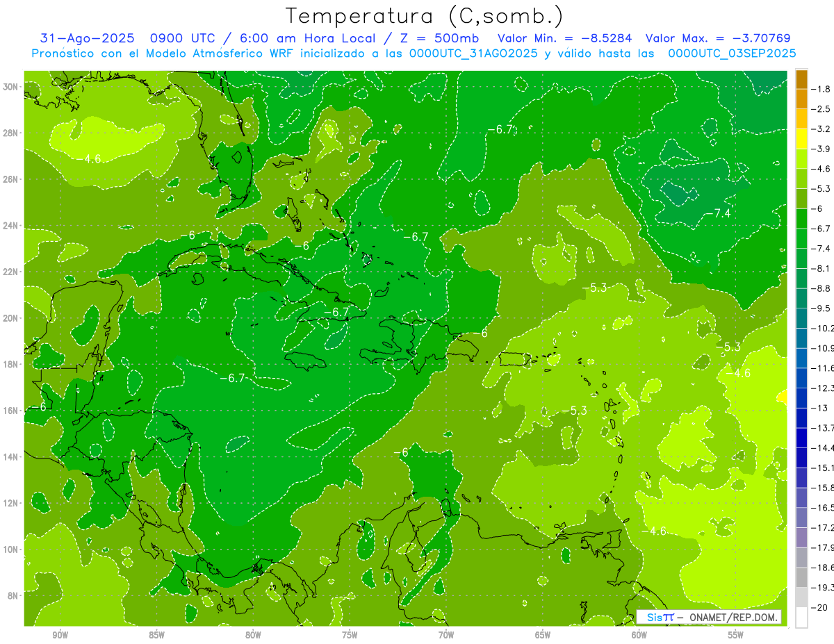Click the title 'Temperatura (C,somb.)'
The width and height of the screenshot is (834, 644).
coord(424,15)
